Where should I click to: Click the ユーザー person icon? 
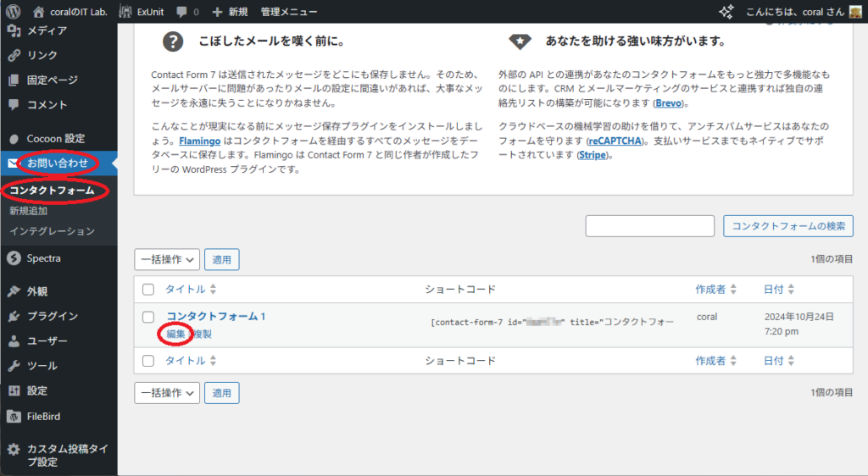[x=14, y=341]
